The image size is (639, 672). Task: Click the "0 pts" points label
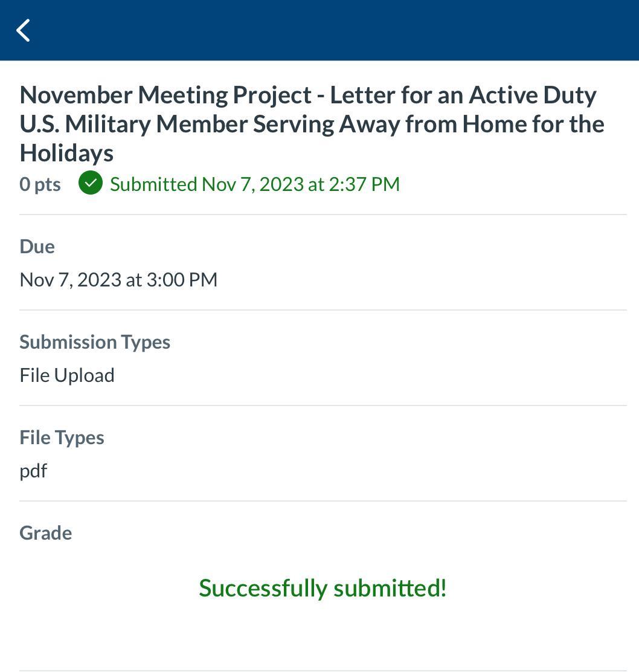pyautogui.click(x=40, y=184)
